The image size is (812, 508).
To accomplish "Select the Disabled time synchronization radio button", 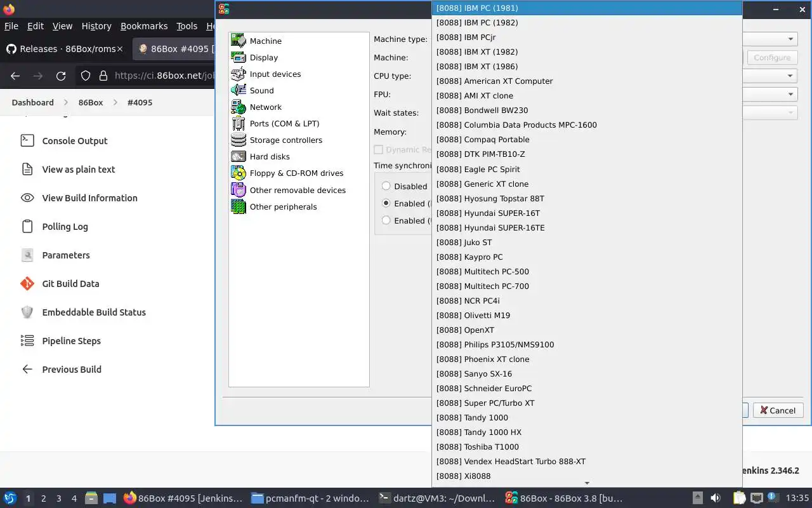I will click(x=386, y=186).
